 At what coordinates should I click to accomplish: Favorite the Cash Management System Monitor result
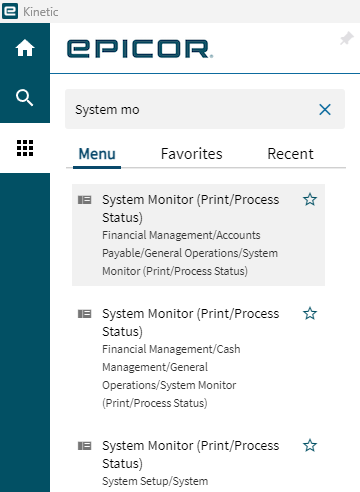pyautogui.click(x=310, y=314)
